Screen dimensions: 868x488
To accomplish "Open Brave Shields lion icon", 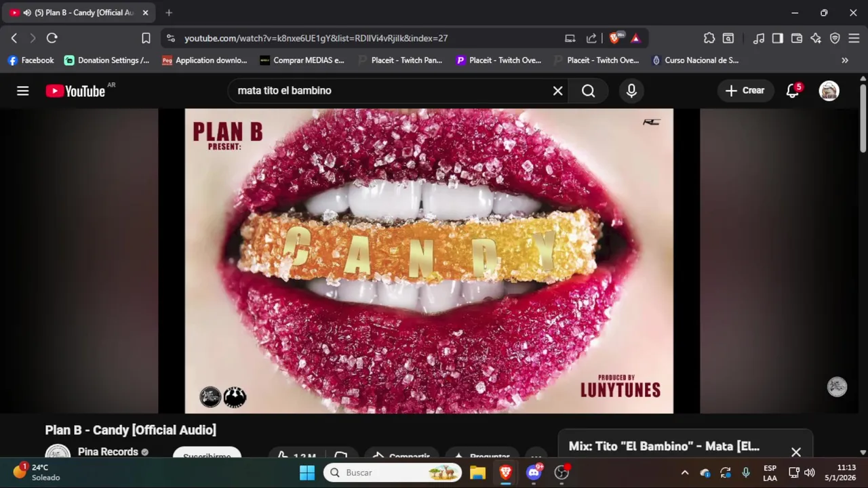I will click(614, 39).
